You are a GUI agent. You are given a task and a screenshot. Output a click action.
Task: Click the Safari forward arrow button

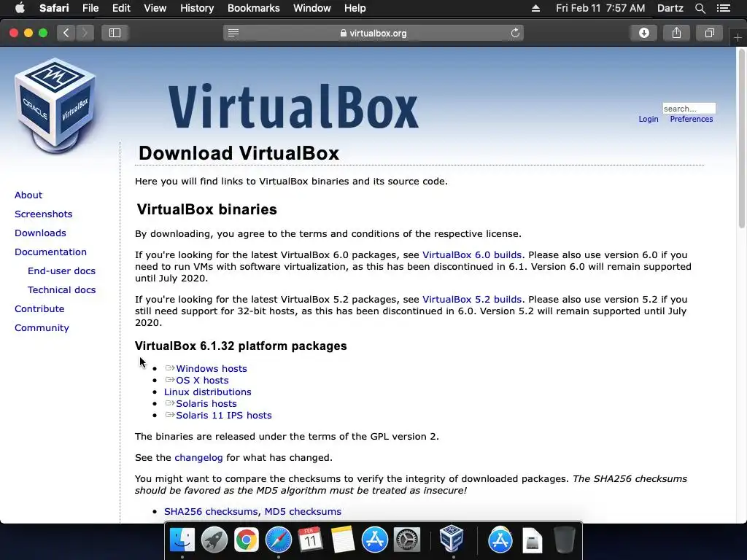(x=85, y=33)
